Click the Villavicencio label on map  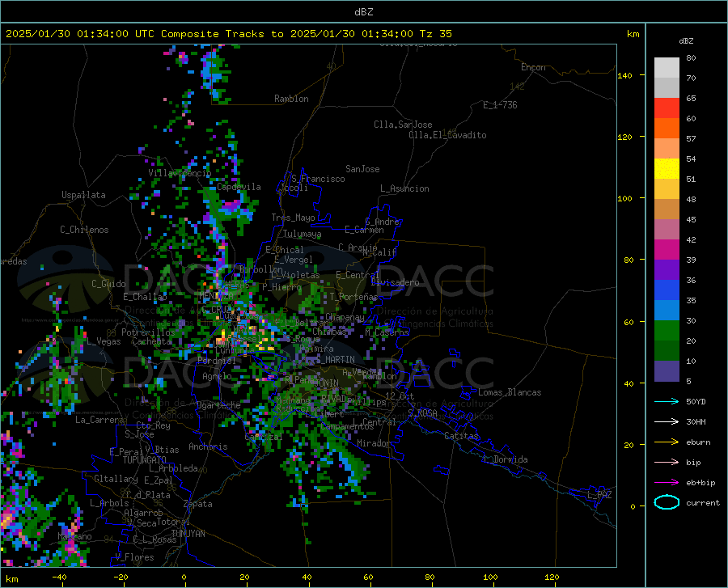click(180, 173)
